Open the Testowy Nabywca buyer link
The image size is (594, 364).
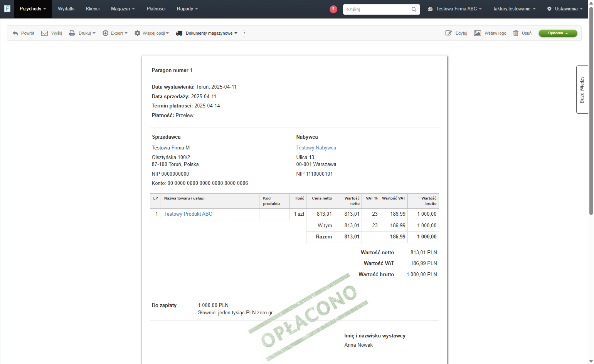316,148
